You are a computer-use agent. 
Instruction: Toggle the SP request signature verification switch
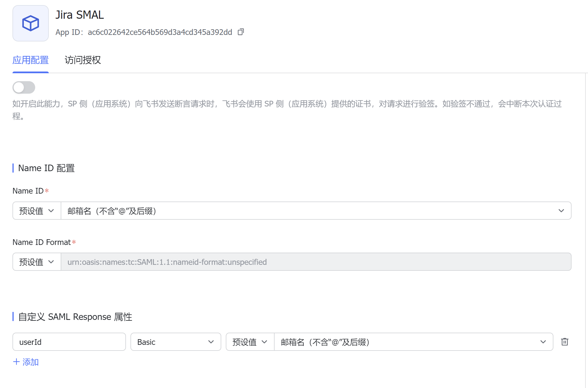tap(24, 87)
